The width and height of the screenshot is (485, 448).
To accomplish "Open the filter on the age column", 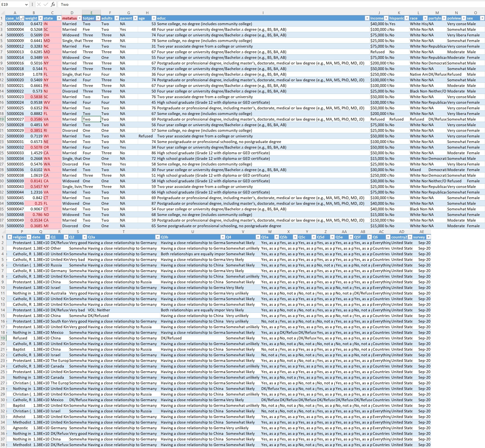I will pyautogui.click(x=154, y=18).
